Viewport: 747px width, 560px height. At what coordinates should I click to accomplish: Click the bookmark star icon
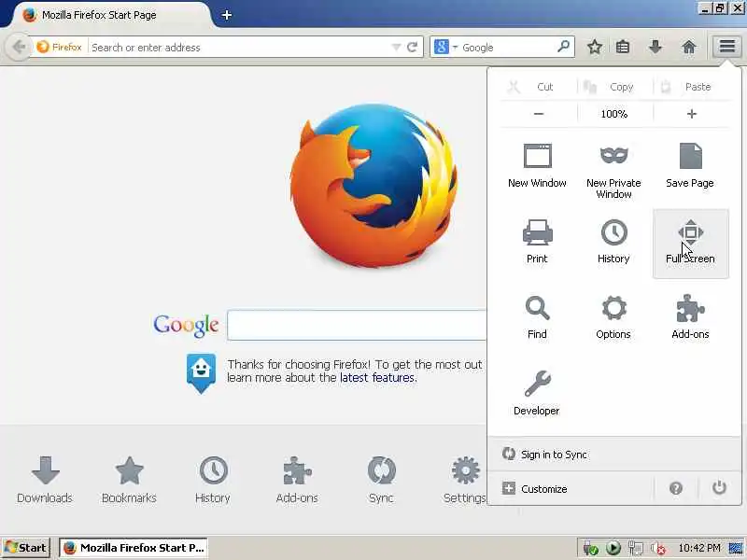(594, 47)
